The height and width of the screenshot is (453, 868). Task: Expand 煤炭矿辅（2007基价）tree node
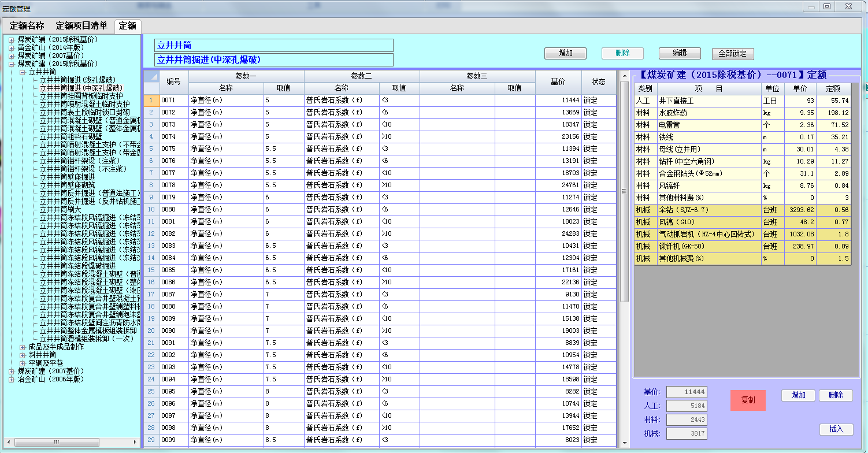pos(11,55)
